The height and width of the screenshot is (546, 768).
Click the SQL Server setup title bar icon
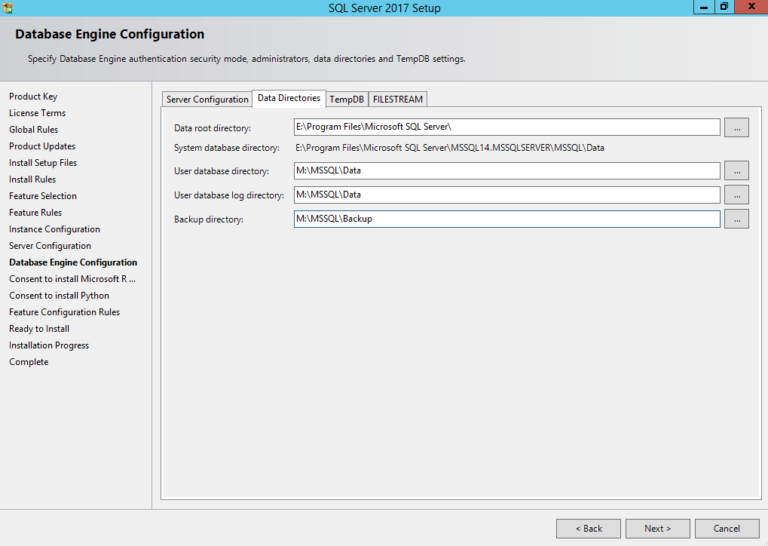click(x=7, y=8)
